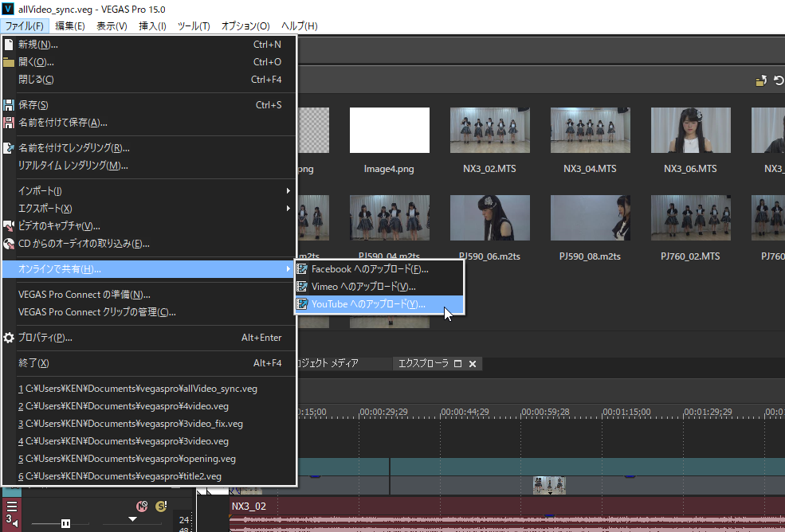Click the up-one-folder icon
The width and height of the screenshot is (785, 532).
(x=760, y=80)
